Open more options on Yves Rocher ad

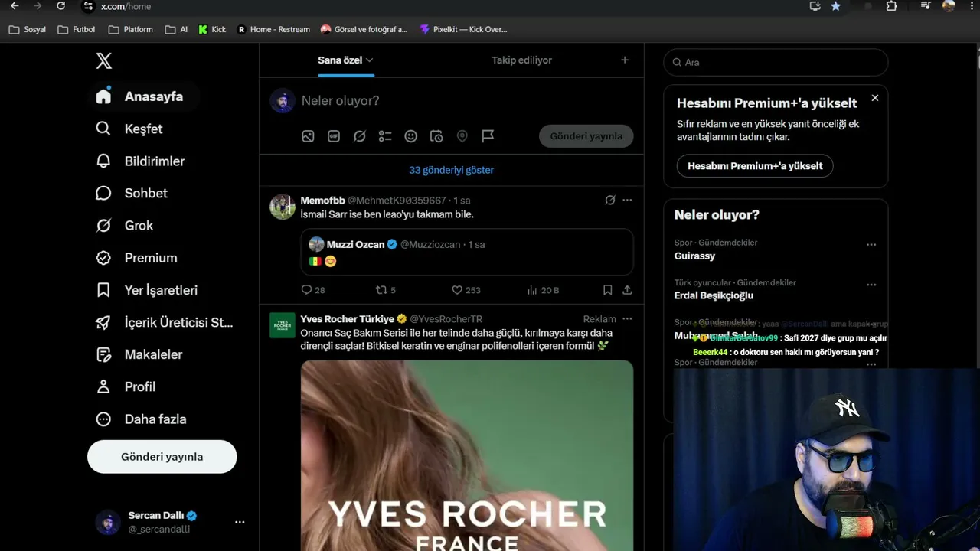point(627,319)
